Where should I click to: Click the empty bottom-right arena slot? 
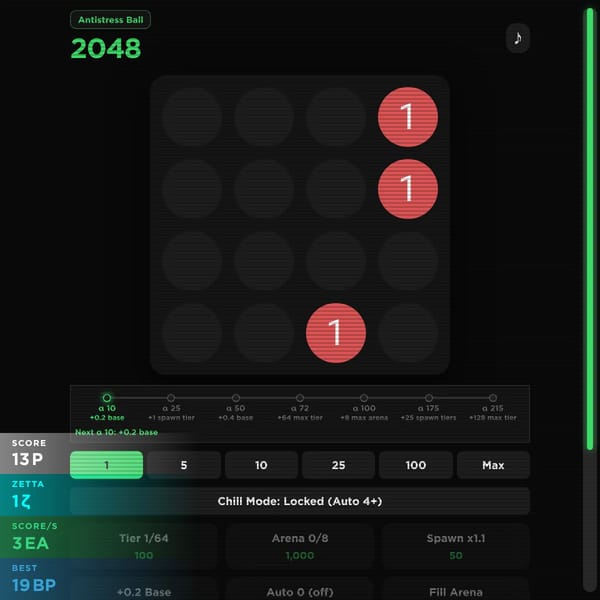coord(408,333)
